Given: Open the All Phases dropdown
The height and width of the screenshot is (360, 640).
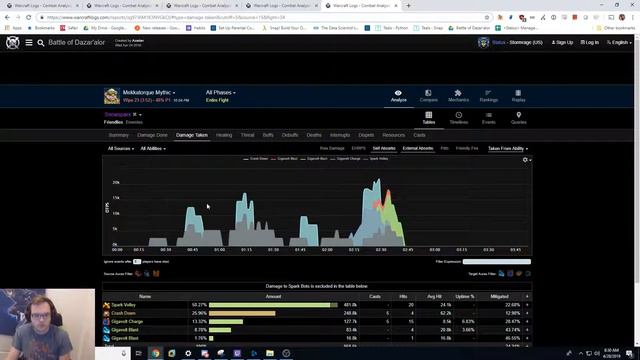Looking at the screenshot, I should click(x=220, y=93).
